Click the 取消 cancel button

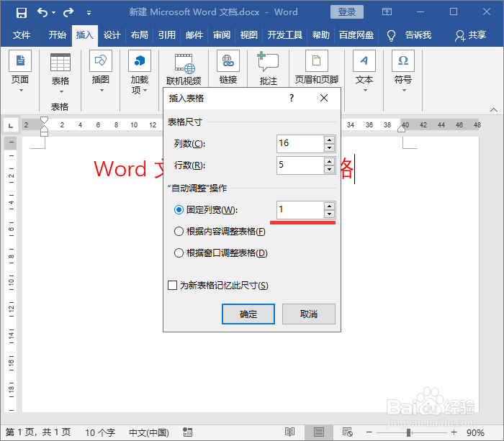pyautogui.click(x=309, y=314)
